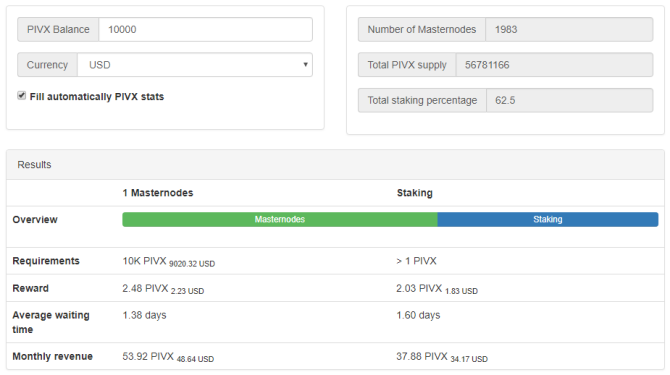Select the 1.60 days waiting time
670x375 pixels.
coord(418,315)
